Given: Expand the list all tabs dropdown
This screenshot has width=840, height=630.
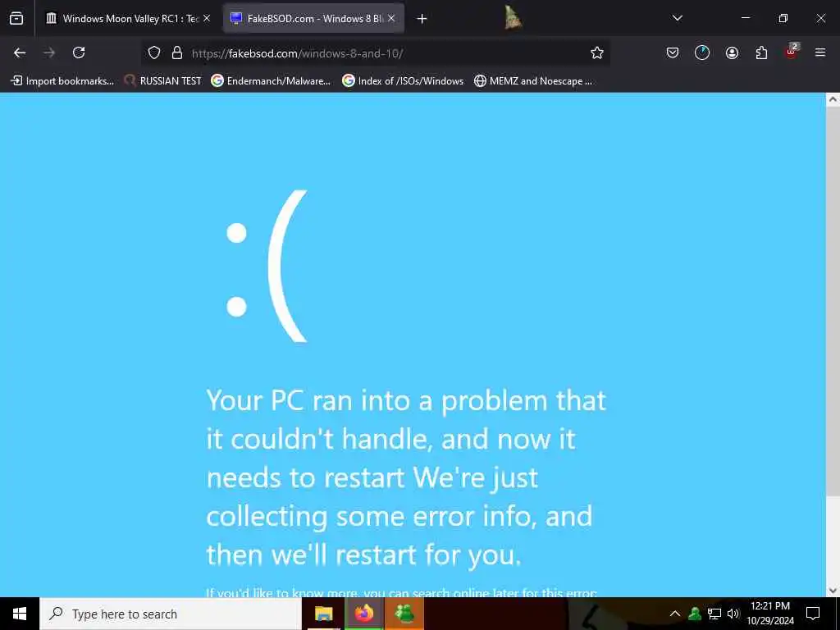Looking at the screenshot, I should [678, 18].
